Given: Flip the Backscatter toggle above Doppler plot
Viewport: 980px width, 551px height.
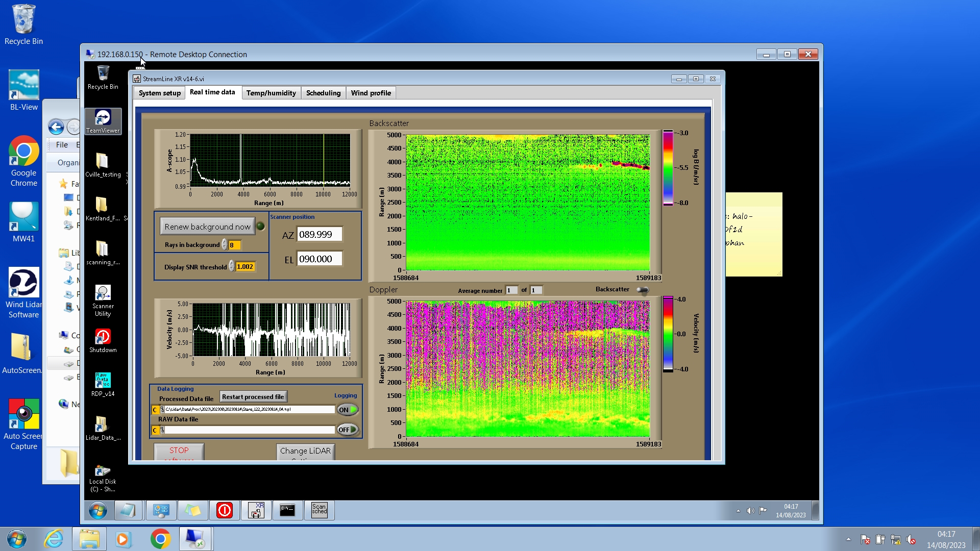Looking at the screenshot, I should click(643, 290).
